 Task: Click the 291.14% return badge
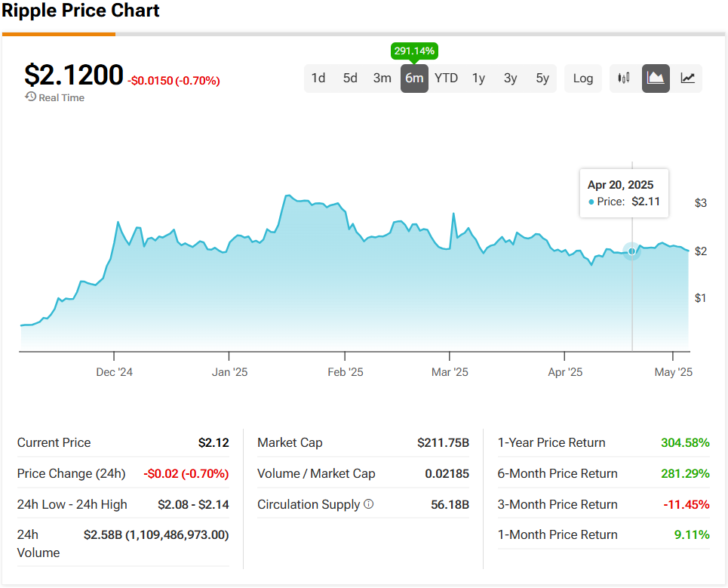tap(414, 51)
